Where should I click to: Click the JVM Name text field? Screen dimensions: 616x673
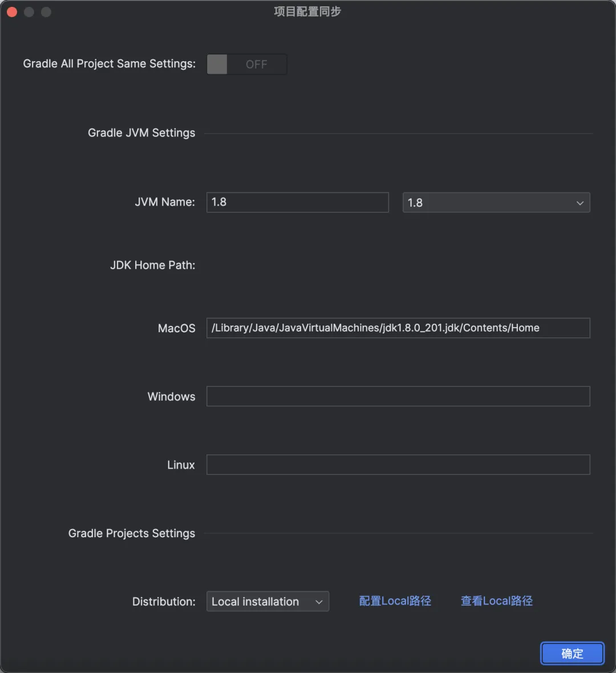[x=297, y=202]
